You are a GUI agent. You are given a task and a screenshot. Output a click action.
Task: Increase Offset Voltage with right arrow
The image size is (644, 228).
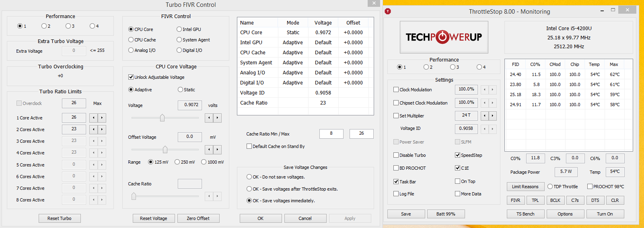pyautogui.click(x=217, y=150)
